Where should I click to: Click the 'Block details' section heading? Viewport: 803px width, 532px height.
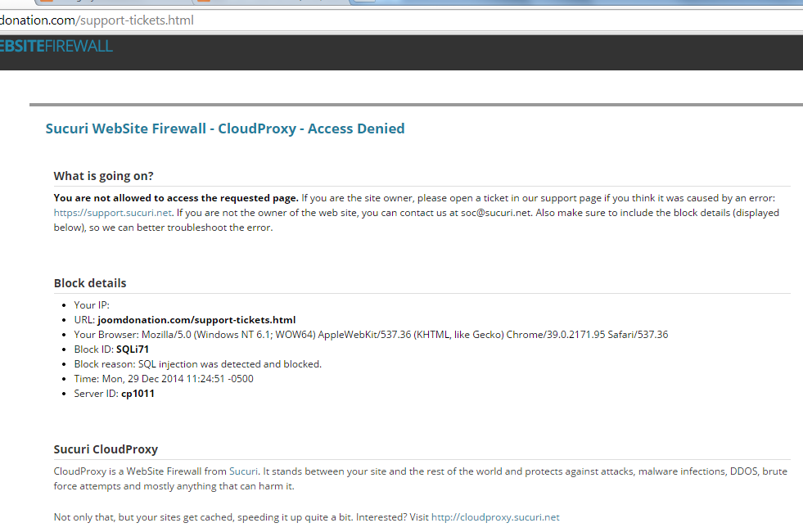[x=90, y=283]
